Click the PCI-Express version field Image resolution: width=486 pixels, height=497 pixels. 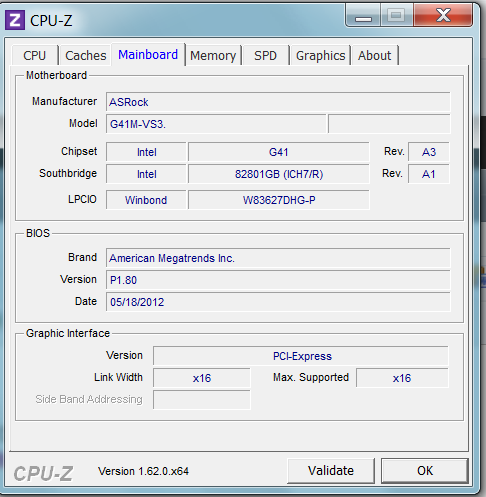tap(301, 356)
